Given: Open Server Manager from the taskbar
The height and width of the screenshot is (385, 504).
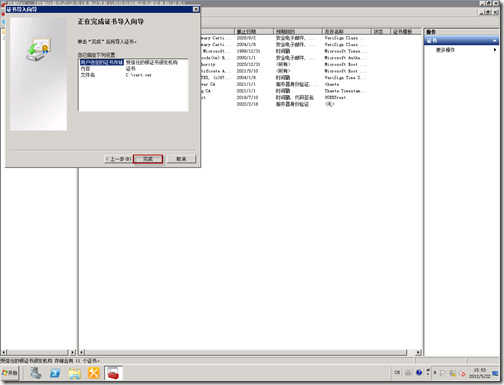Looking at the screenshot, I should (36, 373).
